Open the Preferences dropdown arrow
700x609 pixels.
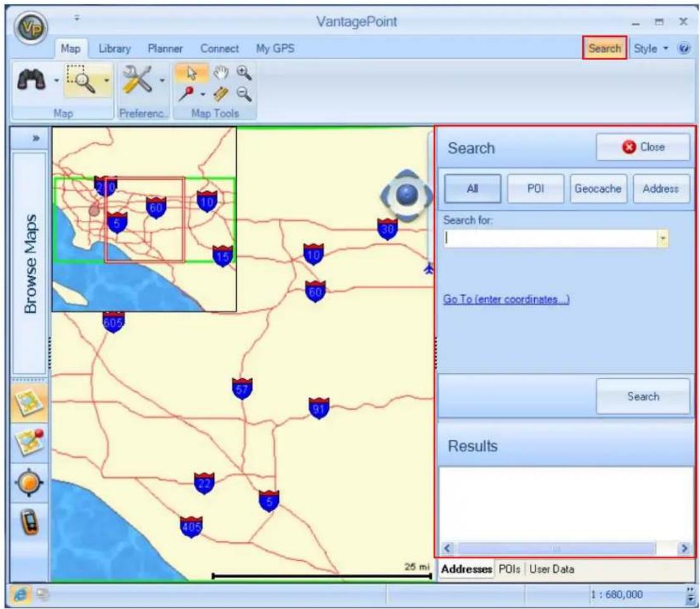coord(162,80)
